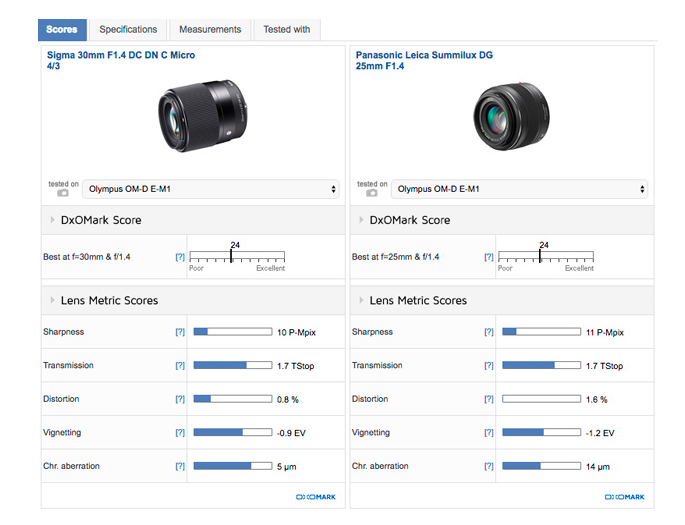The height and width of the screenshot is (525, 685).
Task: Click Sigma Vignetting -0.9 EV bar
Action: tap(233, 432)
